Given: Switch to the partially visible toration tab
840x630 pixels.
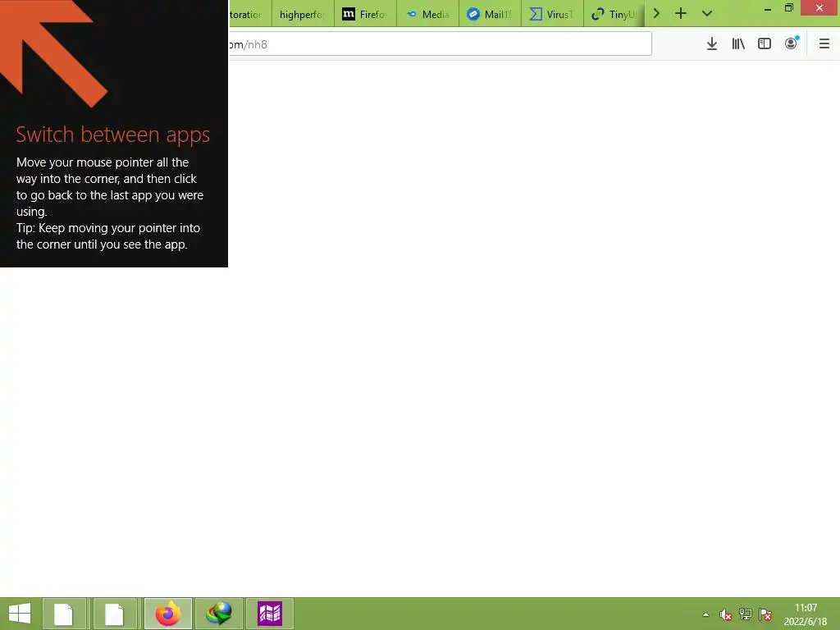Looking at the screenshot, I should pos(250,14).
